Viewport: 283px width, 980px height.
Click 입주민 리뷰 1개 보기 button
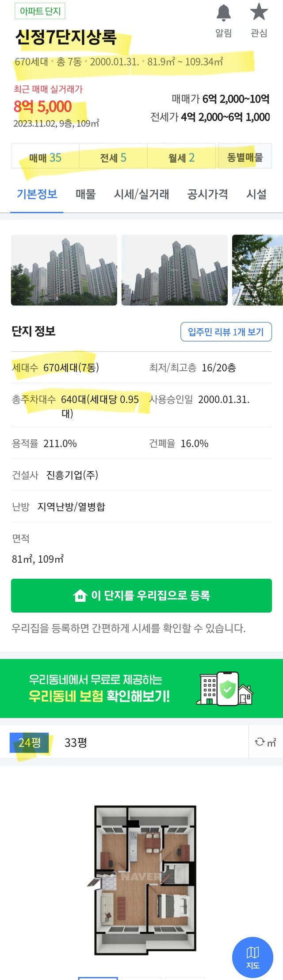tap(226, 332)
